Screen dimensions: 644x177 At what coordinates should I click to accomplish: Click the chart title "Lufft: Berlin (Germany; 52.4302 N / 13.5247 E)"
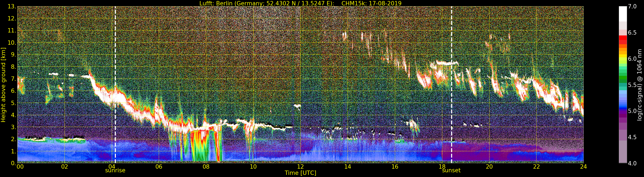pos(267,3)
